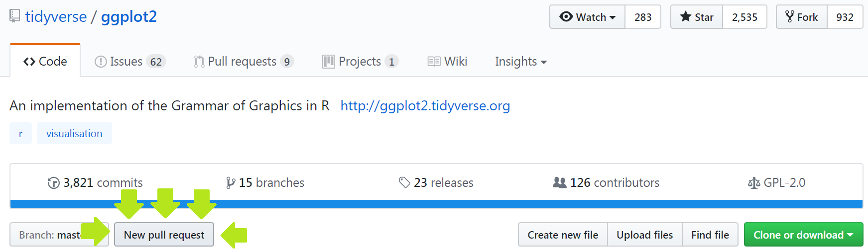Viewport: 868px width, 252px height.
Task: Expand the Insights dropdown menu
Action: pos(520,62)
